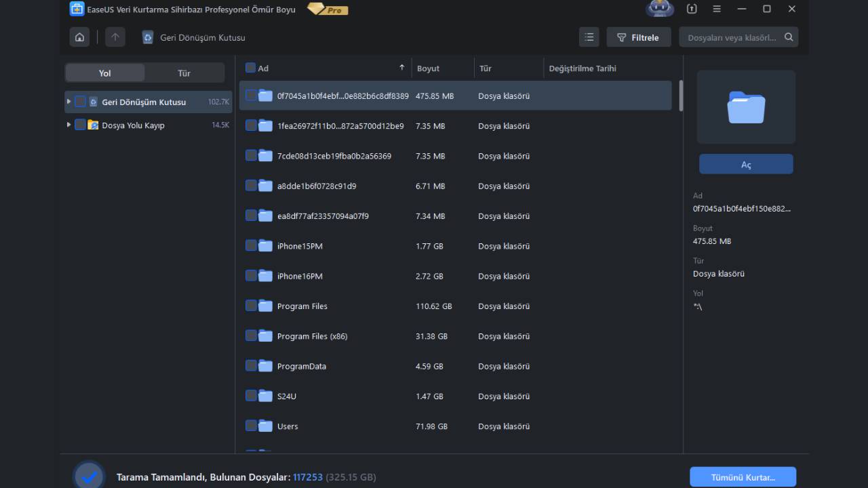Check the Dosya Yolu Kayıp tree checkbox
The width and height of the screenshot is (868, 488).
click(80, 125)
